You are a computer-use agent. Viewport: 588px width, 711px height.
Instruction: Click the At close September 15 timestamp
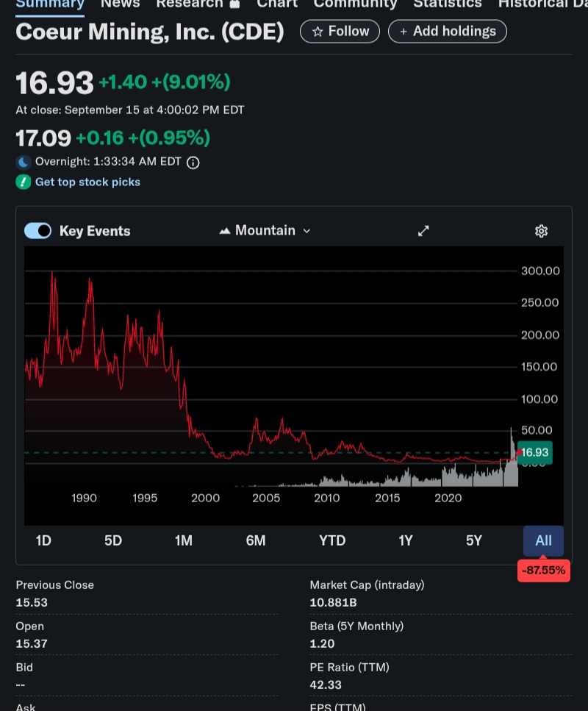pyautogui.click(x=129, y=110)
